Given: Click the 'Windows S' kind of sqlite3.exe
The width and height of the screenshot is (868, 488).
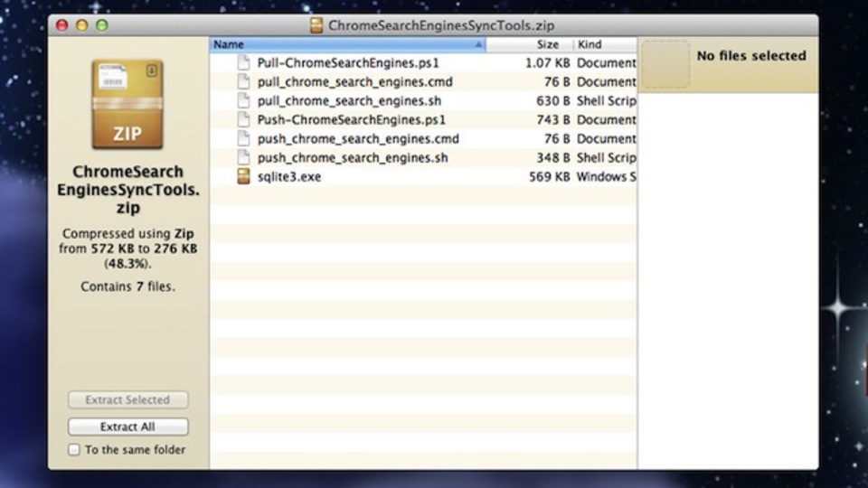Looking at the screenshot, I should pos(606,176).
